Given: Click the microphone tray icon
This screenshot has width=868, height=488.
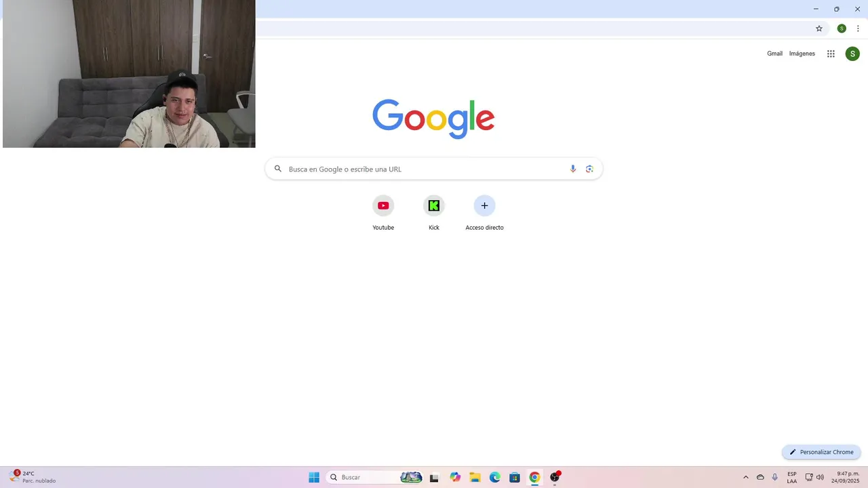Looking at the screenshot, I should pyautogui.click(x=775, y=477).
